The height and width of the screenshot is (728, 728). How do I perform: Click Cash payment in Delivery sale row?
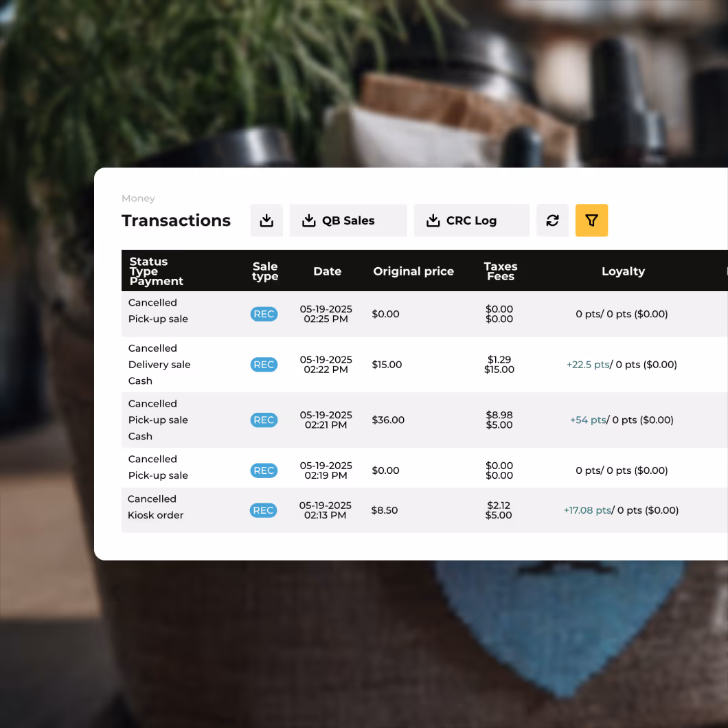(140, 380)
